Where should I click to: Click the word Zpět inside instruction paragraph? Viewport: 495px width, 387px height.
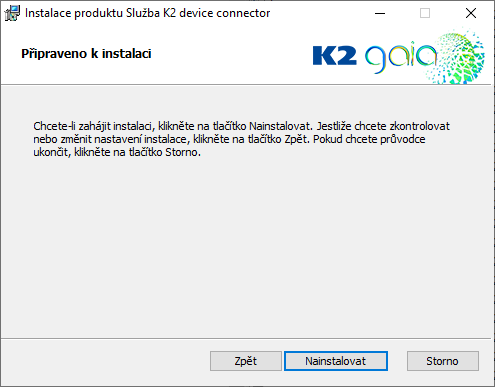[x=295, y=139]
